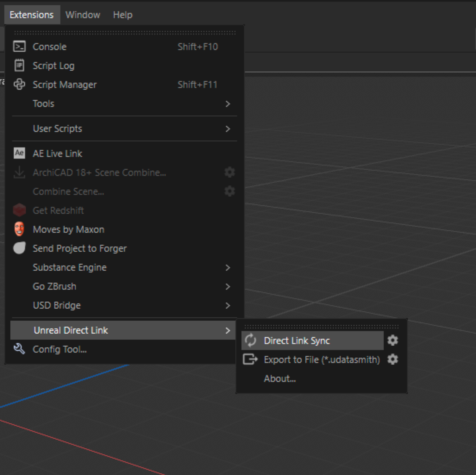This screenshot has width=476, height=475.
Task: Click the Script Log icon
Action: pyautogui.click(x=19, y=66)
